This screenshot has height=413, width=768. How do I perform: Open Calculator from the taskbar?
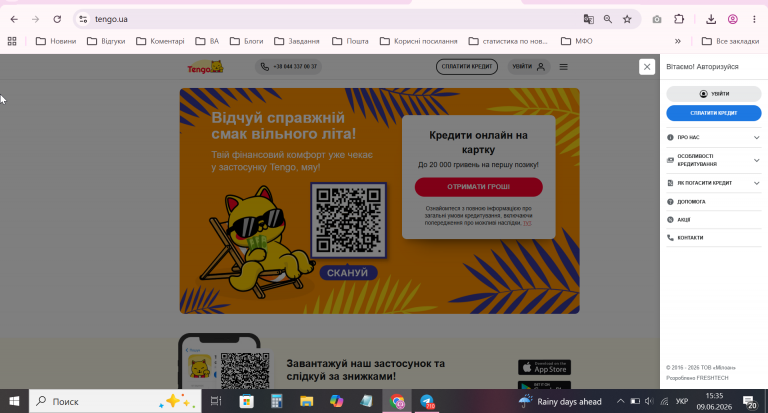277,401
